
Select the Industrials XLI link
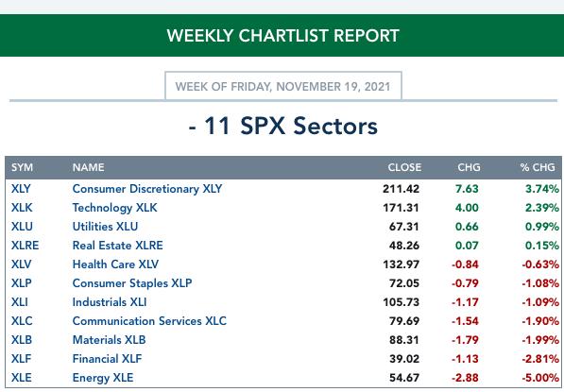pos(110,302)
